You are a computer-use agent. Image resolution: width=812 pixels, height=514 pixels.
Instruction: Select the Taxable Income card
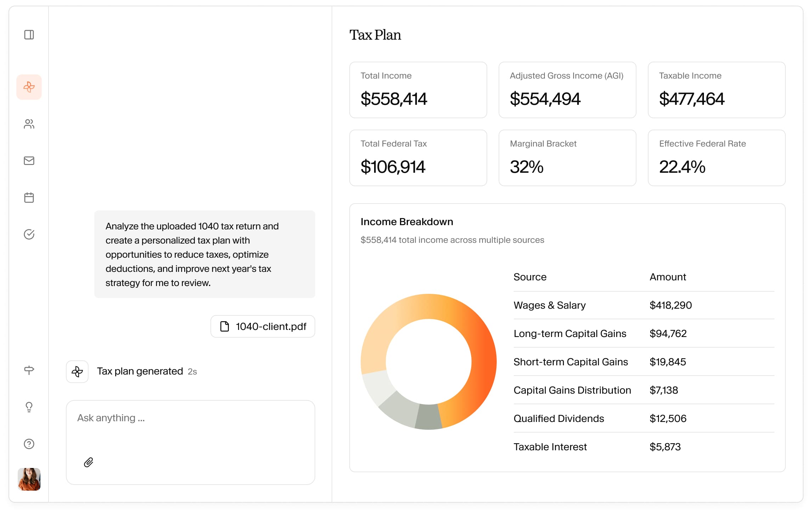716,90
